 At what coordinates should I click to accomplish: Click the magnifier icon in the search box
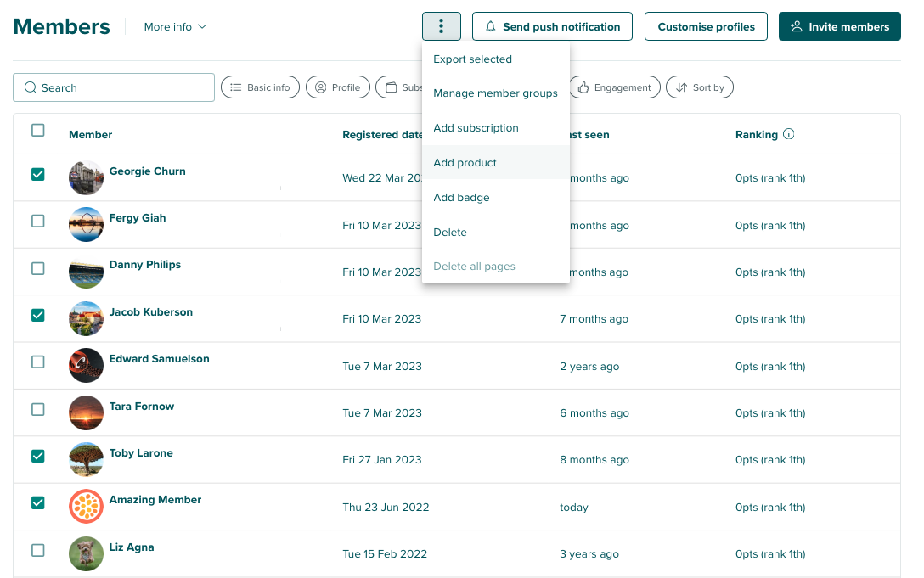tap(31, 87)
